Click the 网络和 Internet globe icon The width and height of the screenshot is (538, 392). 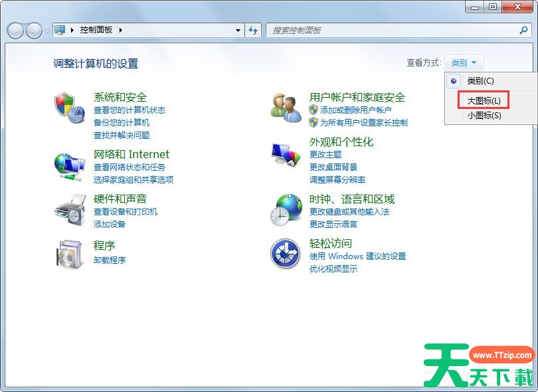(70, 165)
